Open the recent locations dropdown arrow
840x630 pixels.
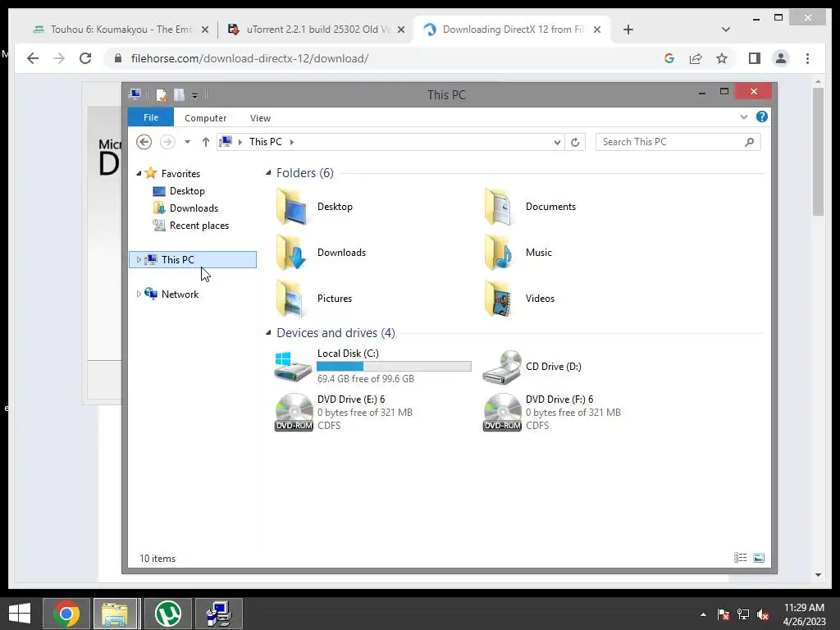(x=187, y=142)
